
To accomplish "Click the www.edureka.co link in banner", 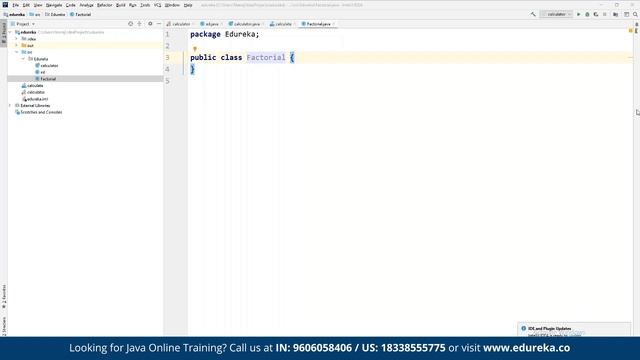I will click(x=527, y=348).
